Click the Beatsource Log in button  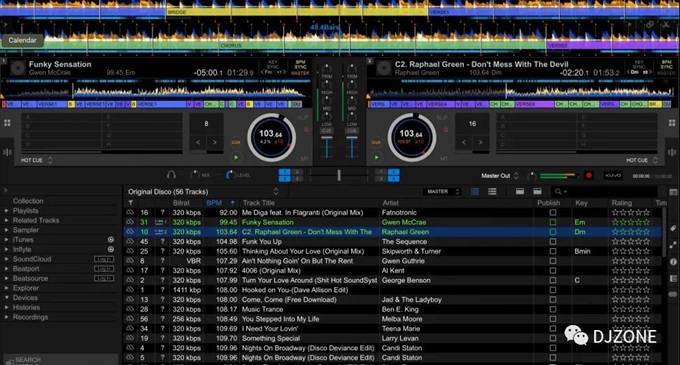(x=104, y=278)
